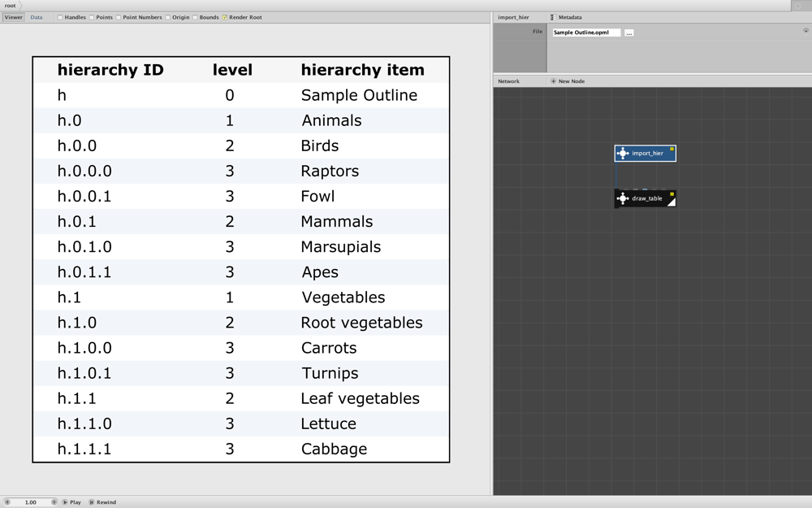Decrease the frame number with the left arrow
Viewport: 812px width, 508px height.
pyautogui.click(x=7, y=501)
